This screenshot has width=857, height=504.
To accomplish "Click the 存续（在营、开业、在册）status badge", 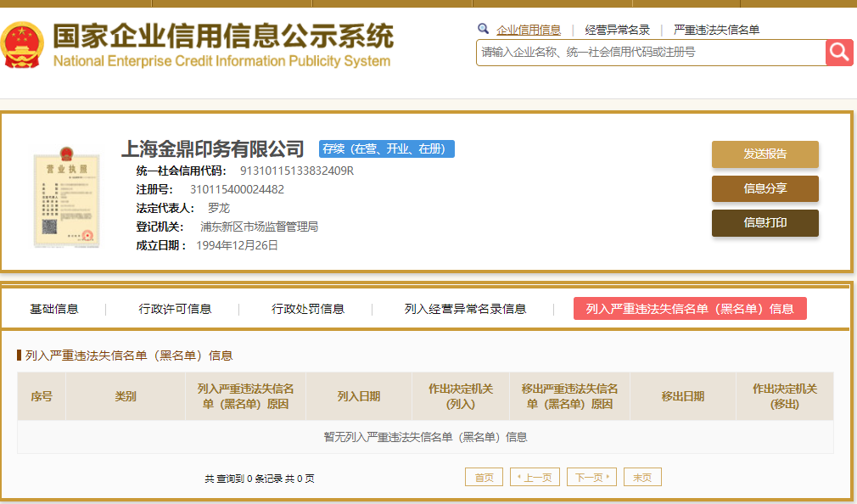I will coord(387,148).
